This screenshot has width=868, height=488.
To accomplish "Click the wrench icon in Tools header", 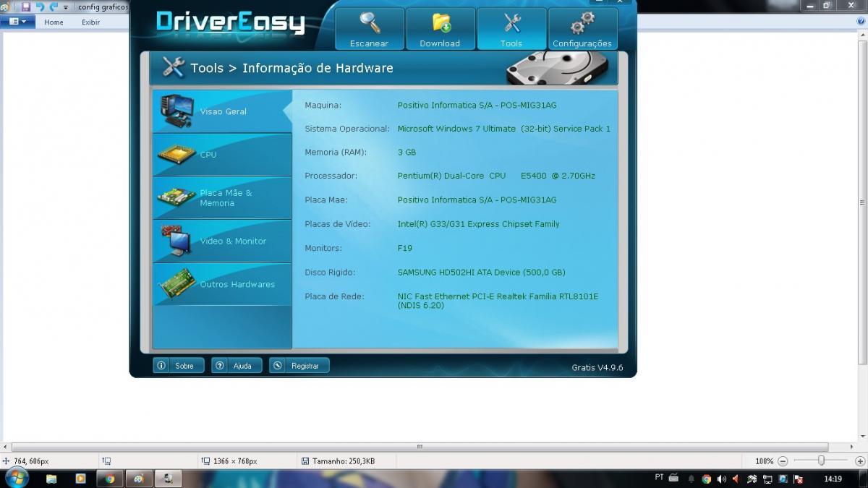I will click(x=174, y=67).
